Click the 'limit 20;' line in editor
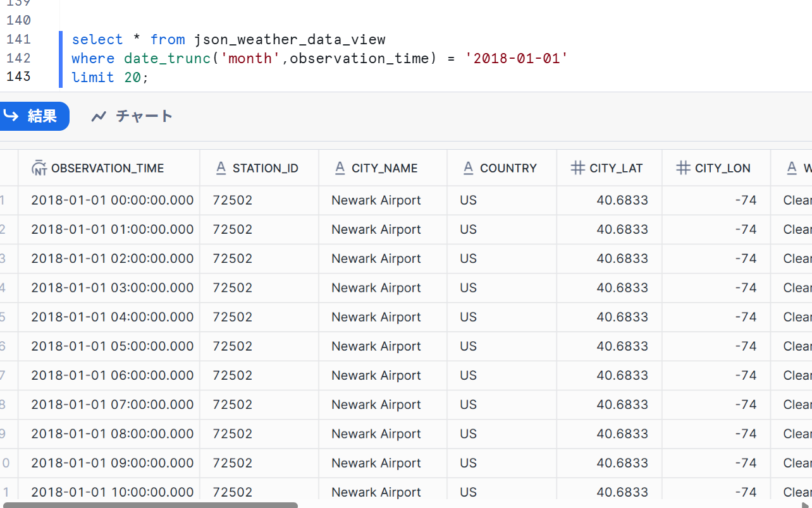Viewport: 812px width, 508px height. tap(110, 77)
